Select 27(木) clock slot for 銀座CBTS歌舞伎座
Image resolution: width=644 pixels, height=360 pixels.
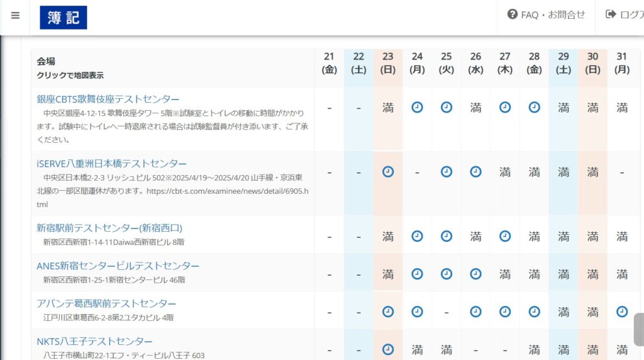[x=505, y=108]
